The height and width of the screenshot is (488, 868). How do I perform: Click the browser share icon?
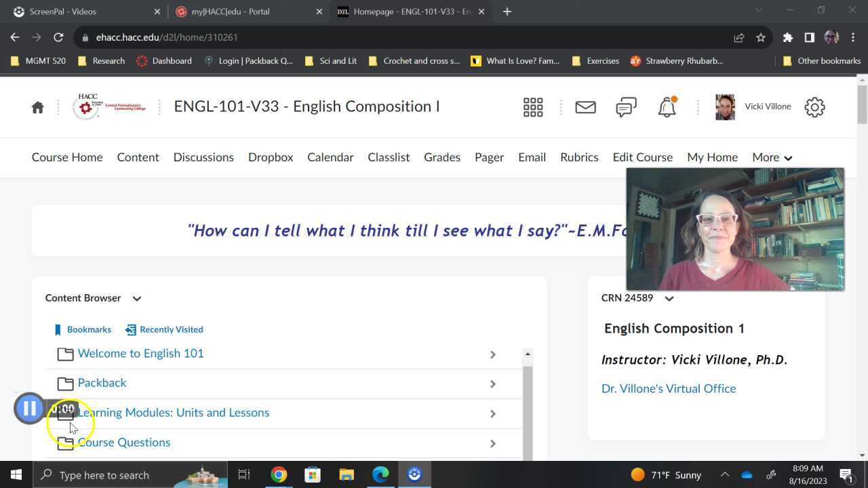pos(738,37)
